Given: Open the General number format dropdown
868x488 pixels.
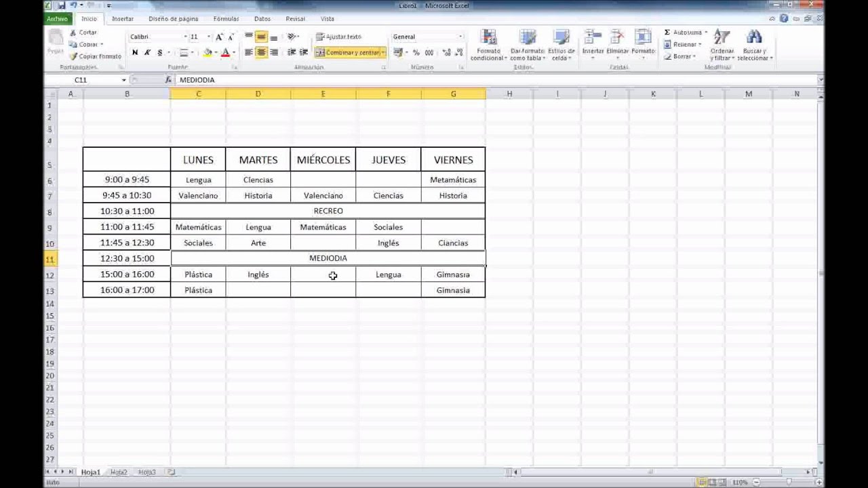Looking at the screenshot, I should tap(460, 37).
